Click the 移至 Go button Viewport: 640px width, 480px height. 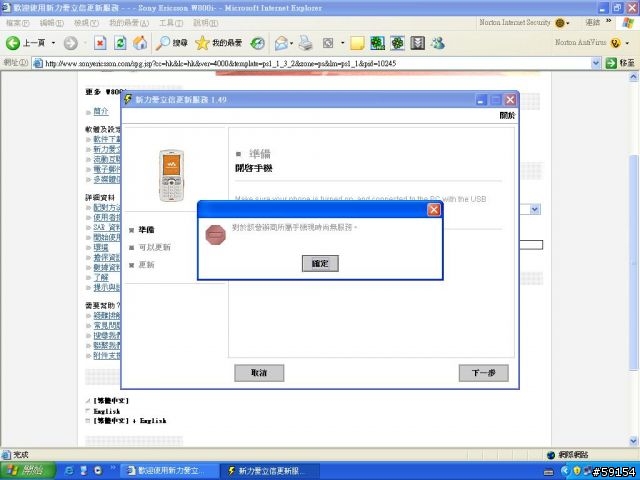coord(620,63)
